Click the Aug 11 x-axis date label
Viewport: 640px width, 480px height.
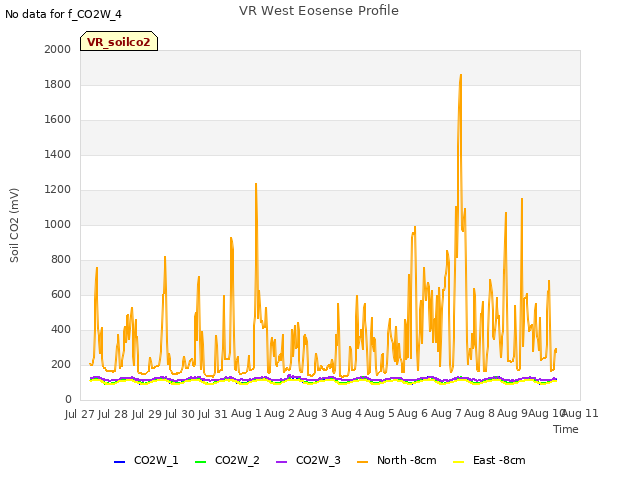pos(581,414)
